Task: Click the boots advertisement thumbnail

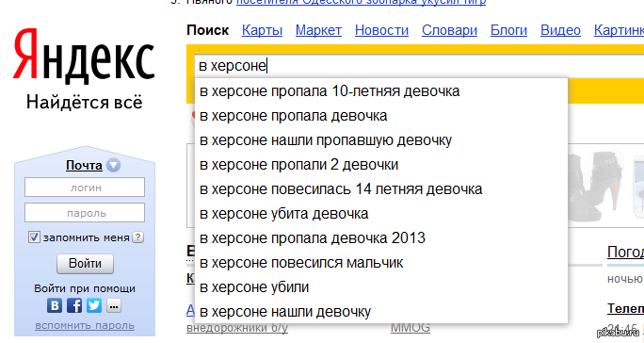Action: coord(596,186)
